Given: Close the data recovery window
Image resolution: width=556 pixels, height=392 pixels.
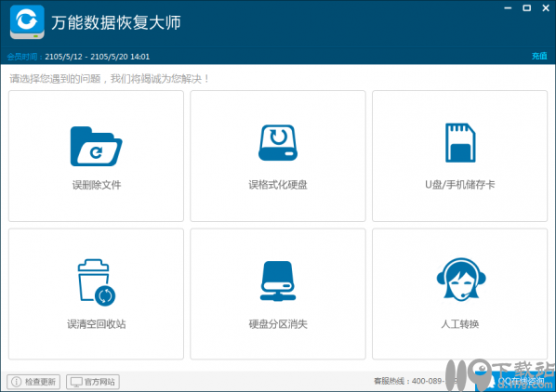Looking at the screenshot, I should click(546, 7).
